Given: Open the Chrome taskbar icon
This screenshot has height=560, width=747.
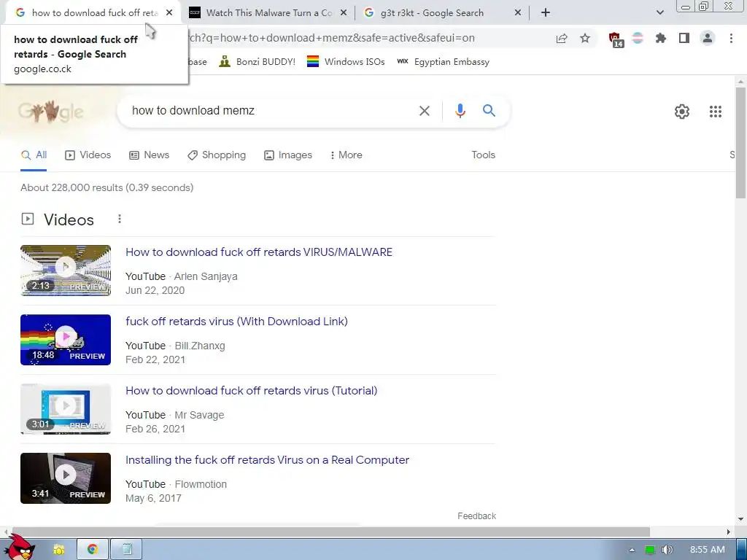Looking at the screenshot, I should tap(93, 549).
